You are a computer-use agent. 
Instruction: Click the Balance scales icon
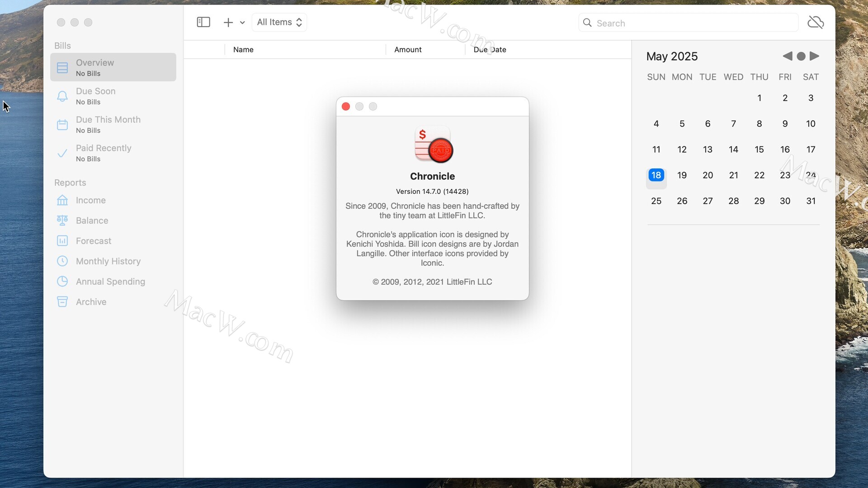(x=62, y=221)
